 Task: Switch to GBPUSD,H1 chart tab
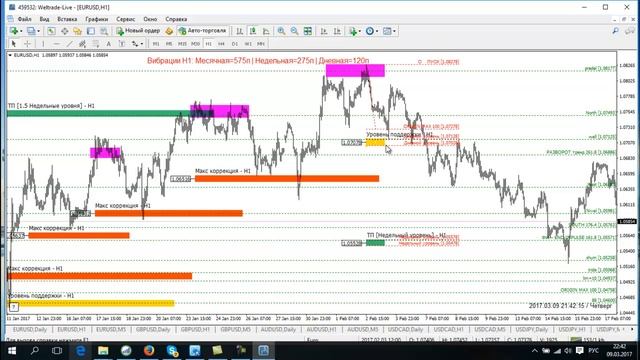tap(195, 329)
